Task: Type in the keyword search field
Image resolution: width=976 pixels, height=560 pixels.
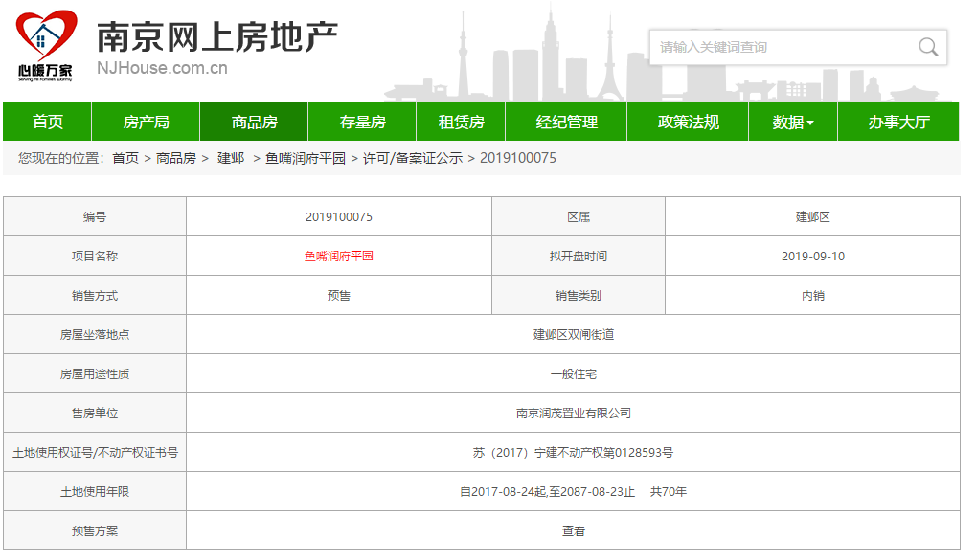Action: pyautogui.click(x=781, y=47)
